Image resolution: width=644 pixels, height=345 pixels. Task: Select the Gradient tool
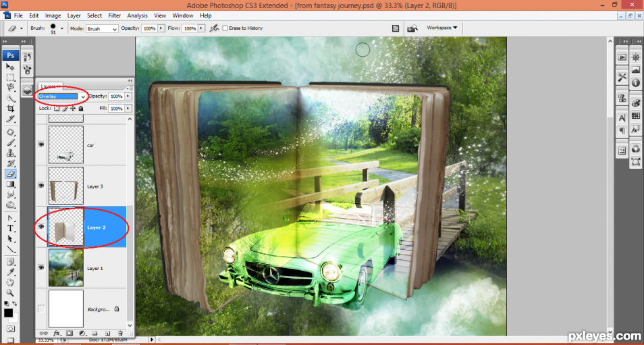(10, 184)
